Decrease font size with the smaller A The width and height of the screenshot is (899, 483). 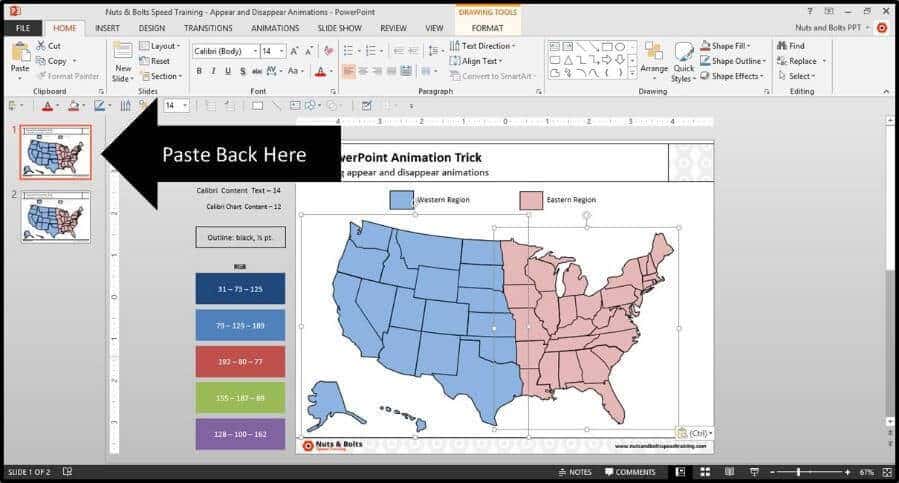click(310, 51)
